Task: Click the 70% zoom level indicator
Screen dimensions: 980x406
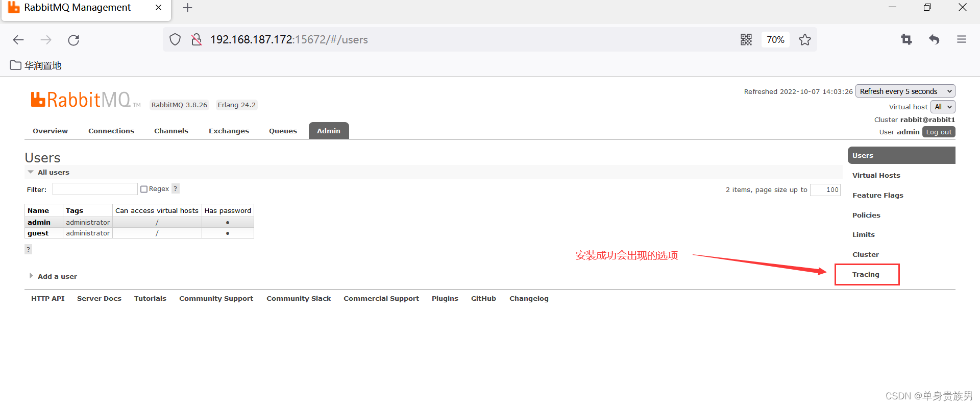Action: (x=775, y=39)
